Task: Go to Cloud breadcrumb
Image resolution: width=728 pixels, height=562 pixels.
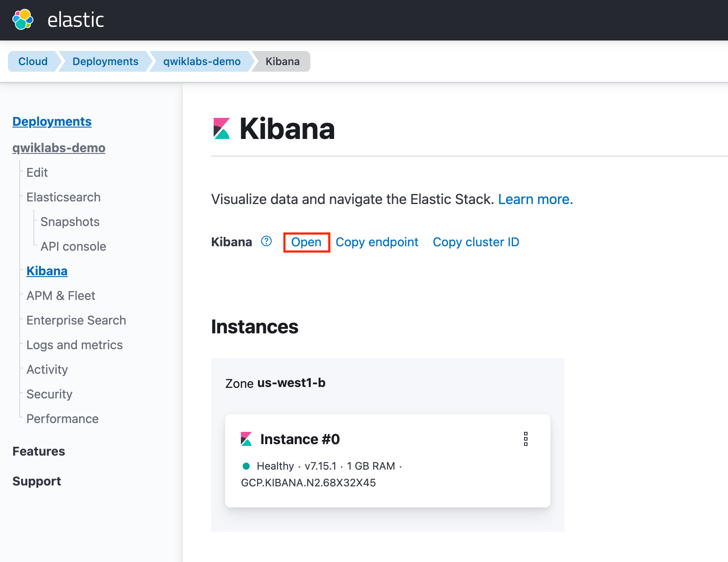Action: [33, 62]
